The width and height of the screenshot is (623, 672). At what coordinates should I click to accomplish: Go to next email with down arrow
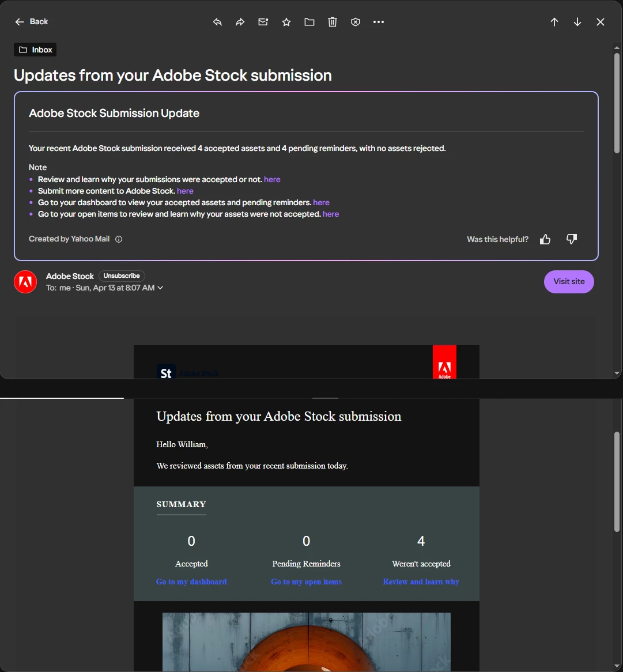click(577, 22)
